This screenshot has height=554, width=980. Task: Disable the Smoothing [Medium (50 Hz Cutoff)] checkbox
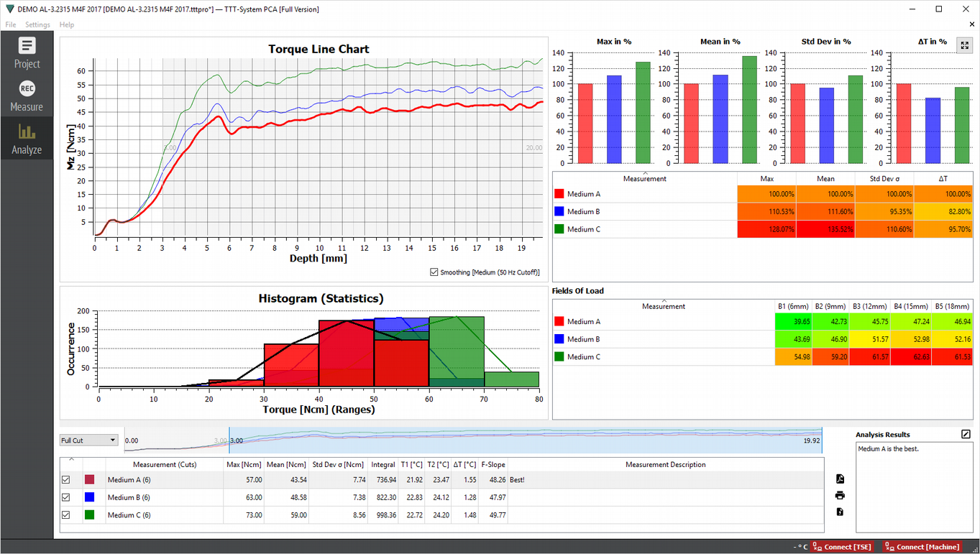click(433, 272)
